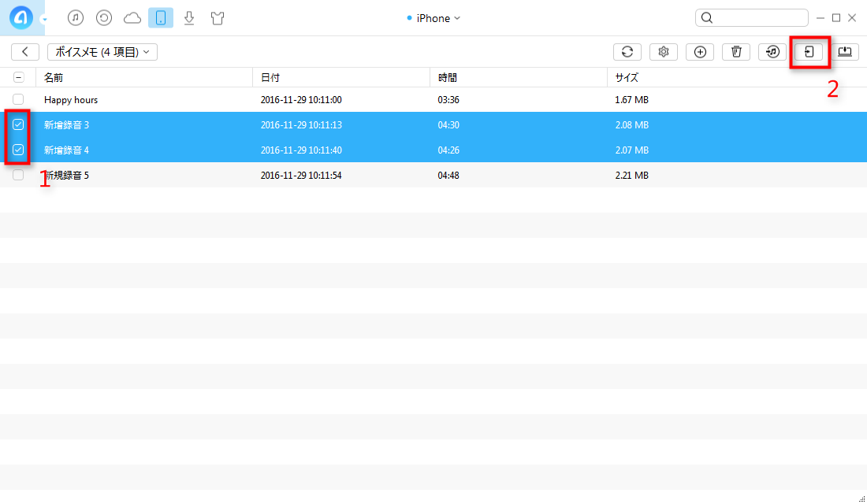Open the iTunes library music icon

click(76, 18)
